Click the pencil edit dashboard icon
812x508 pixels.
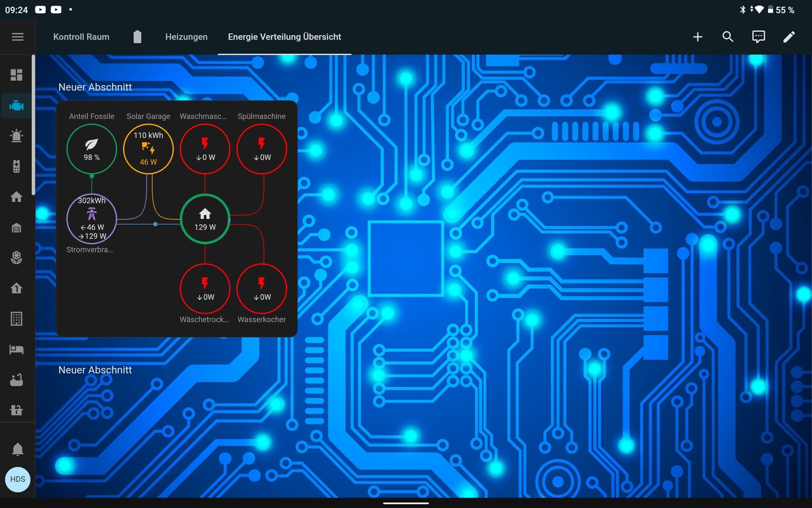pyautogui.click(x=789, y=37)
